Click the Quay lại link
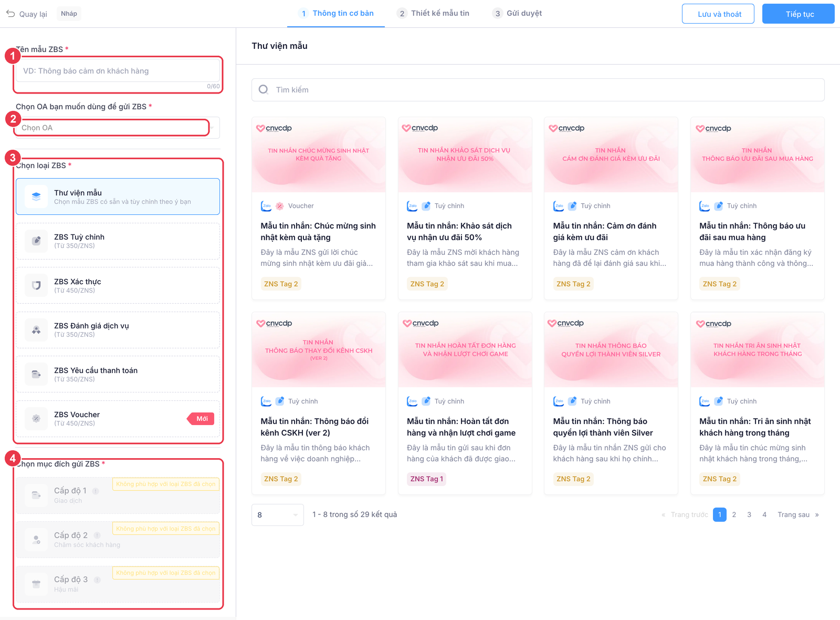 click(27, 14)
